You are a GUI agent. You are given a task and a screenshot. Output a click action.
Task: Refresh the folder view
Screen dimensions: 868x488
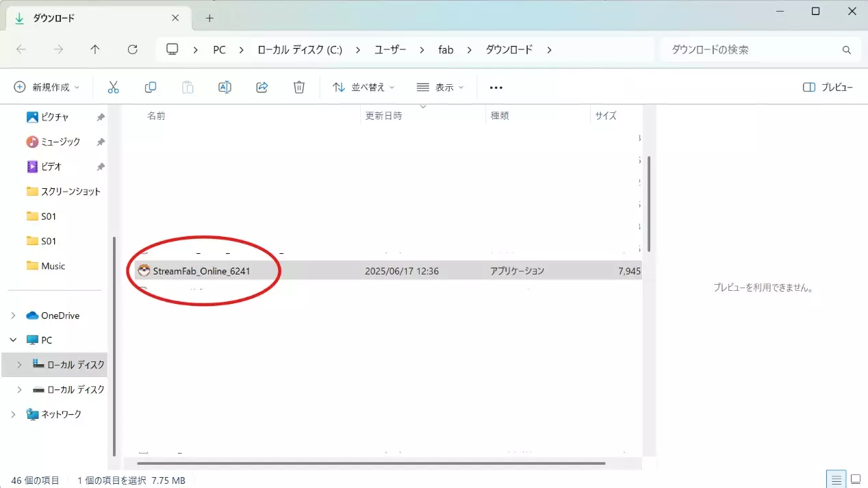(x=133, y=49)
